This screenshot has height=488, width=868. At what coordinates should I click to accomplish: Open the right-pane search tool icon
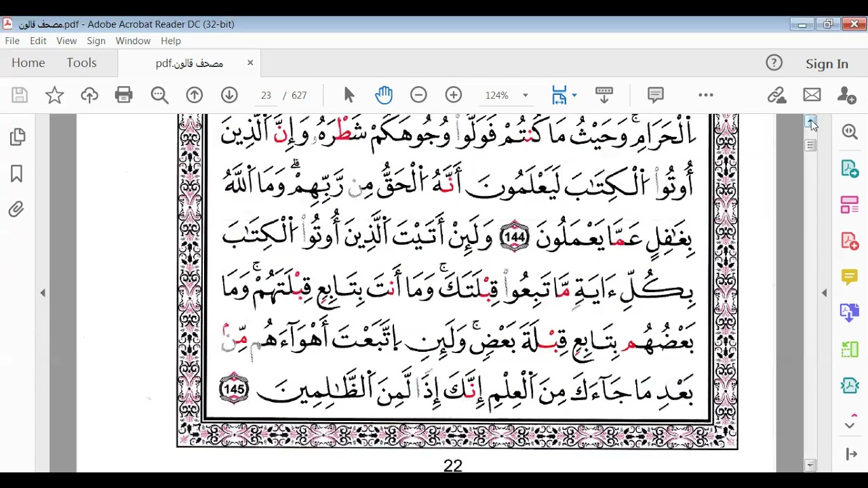coord(850,131)
